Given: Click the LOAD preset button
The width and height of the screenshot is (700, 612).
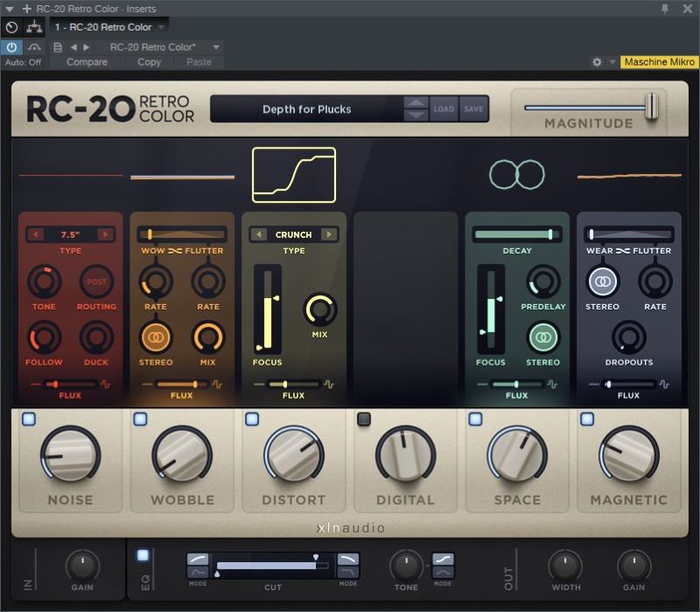Looking at the screenshot, I should (444, 108).
